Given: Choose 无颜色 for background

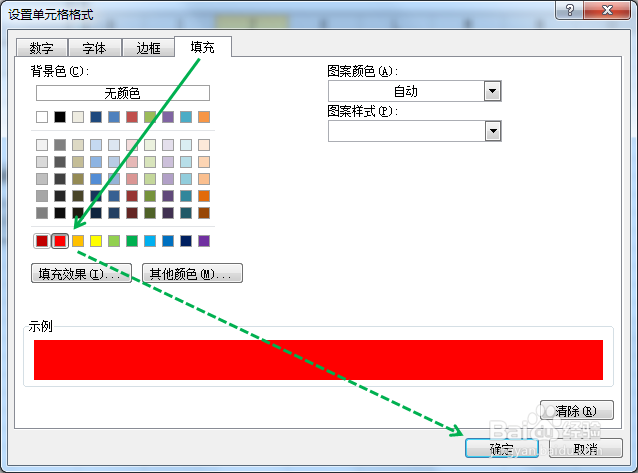Looking at the screenshot, I should click(123, 93).
